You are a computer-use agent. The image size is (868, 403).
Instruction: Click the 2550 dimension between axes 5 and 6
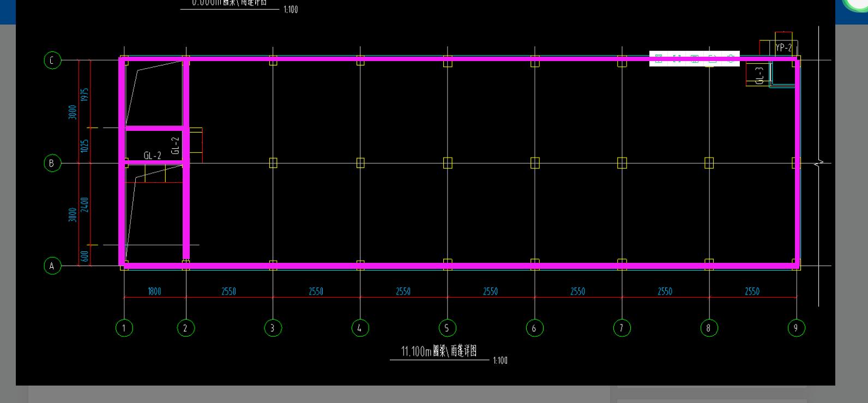[491, 292]
